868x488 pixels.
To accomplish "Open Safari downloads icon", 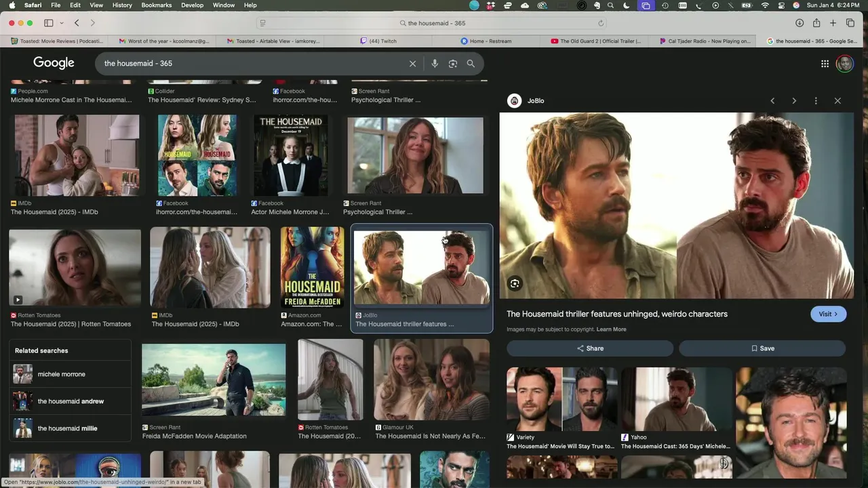I will [x=800, y=23].
